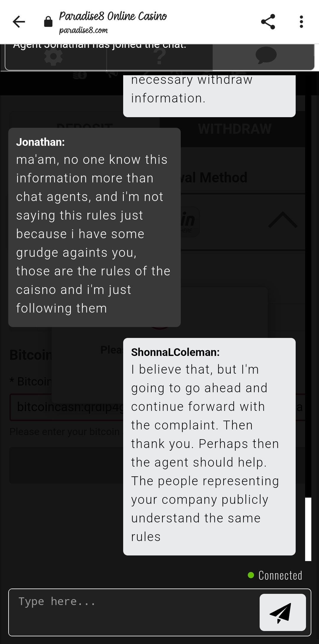The height and width of the screenshot is (644, 319).
Task: Focus the 'Type here...' chat input
Action: click(133, 612)
